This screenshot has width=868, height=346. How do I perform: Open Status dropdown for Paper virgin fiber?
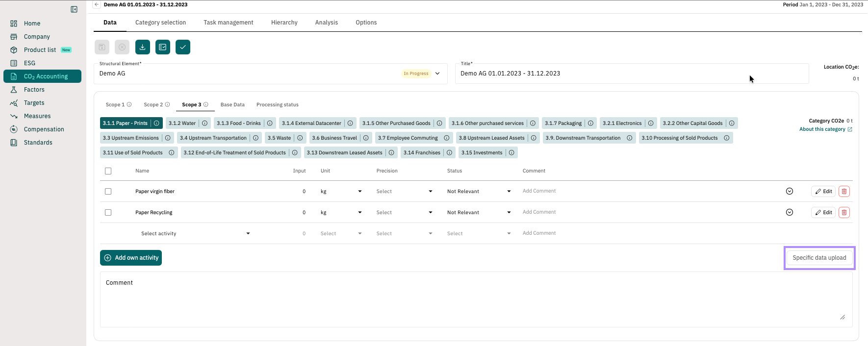[479, 191]
